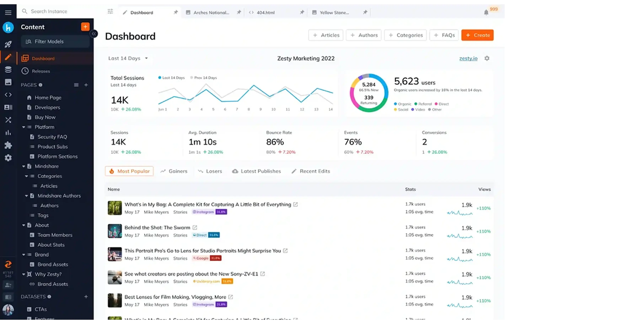
Task: Open the search filter sliders icon
Action: 110,12
